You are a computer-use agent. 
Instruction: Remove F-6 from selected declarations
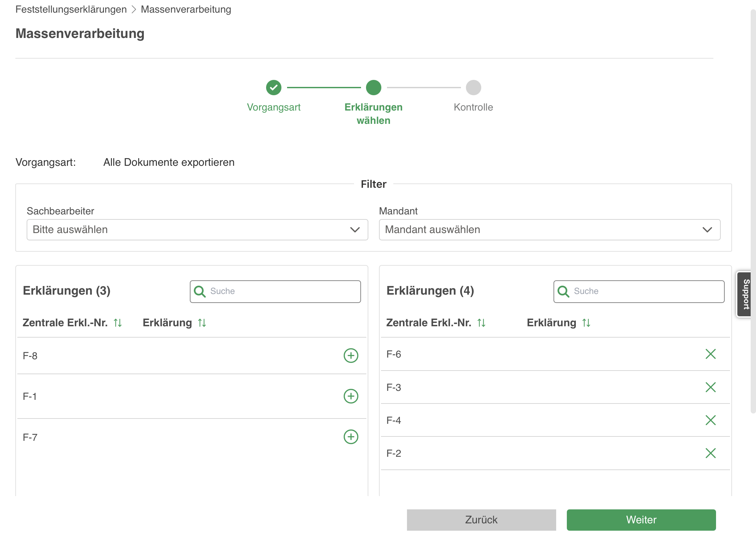pos(710,354)
